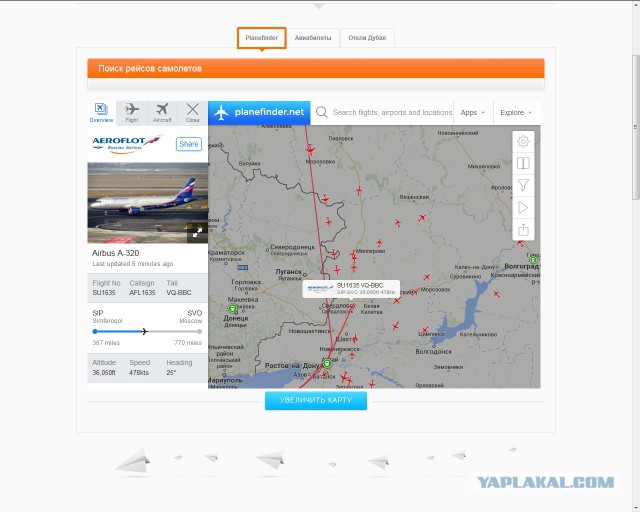Click the Луганск city label on map
Image resolution: width=640 pixels, height=512 pixels.
pyautogui.click(x=289, y=272)
